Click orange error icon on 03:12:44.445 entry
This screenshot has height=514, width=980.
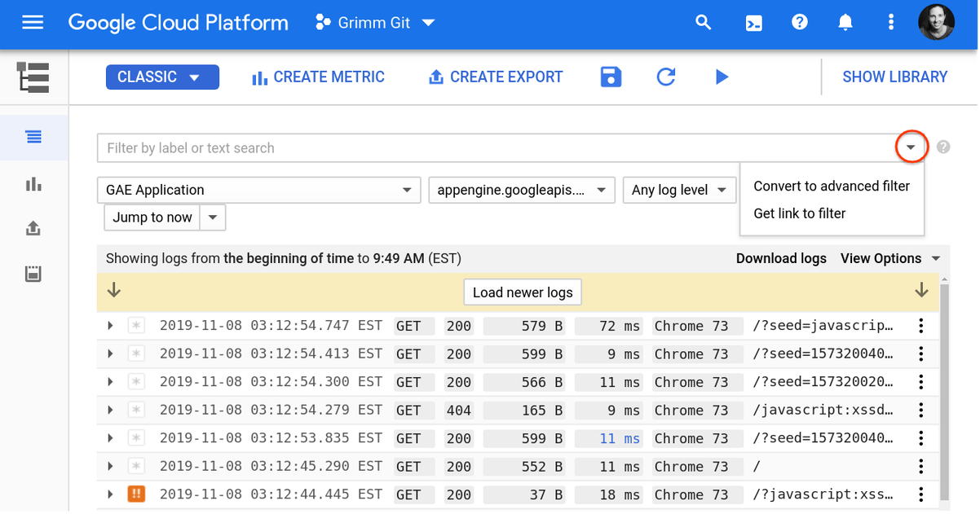pos(136,494)
